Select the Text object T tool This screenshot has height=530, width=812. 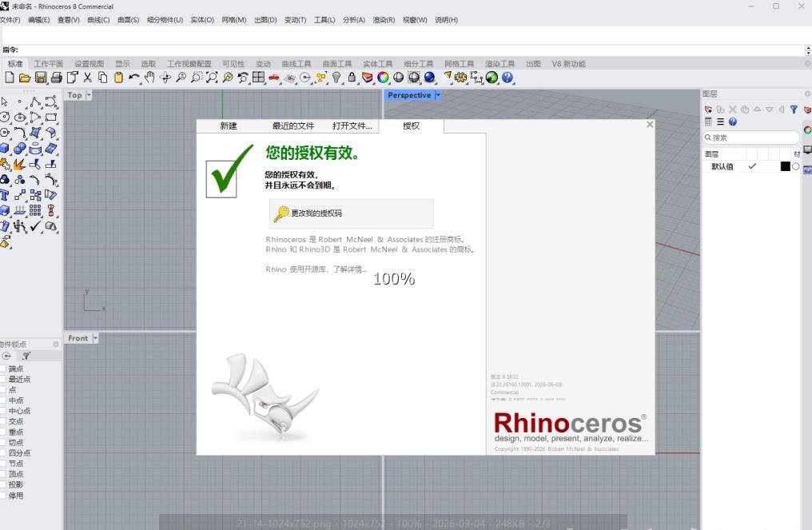coord(5,195)
